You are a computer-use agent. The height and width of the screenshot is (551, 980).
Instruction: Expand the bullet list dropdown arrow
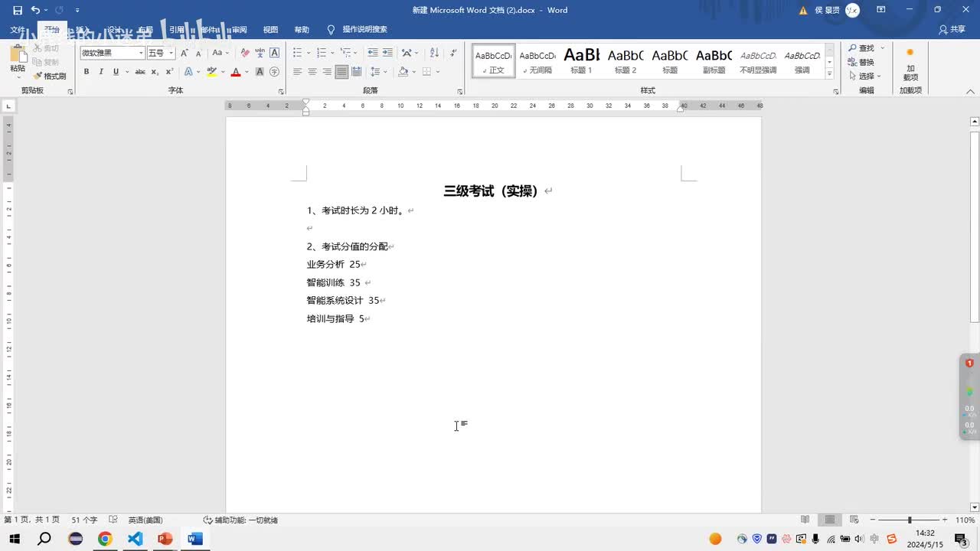[309, 53]
